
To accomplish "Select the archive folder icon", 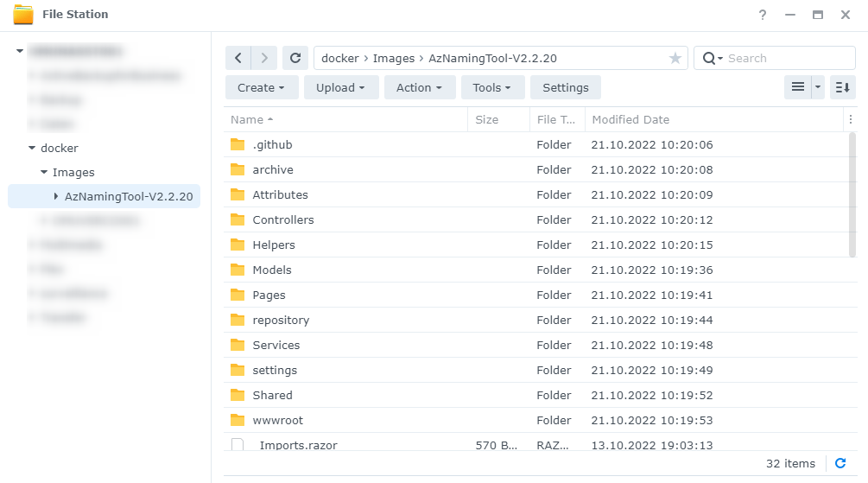I will click(238, 169).
